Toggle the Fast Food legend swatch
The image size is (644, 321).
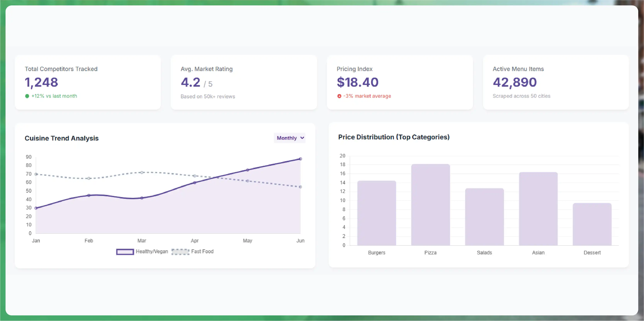coord(180,252)
